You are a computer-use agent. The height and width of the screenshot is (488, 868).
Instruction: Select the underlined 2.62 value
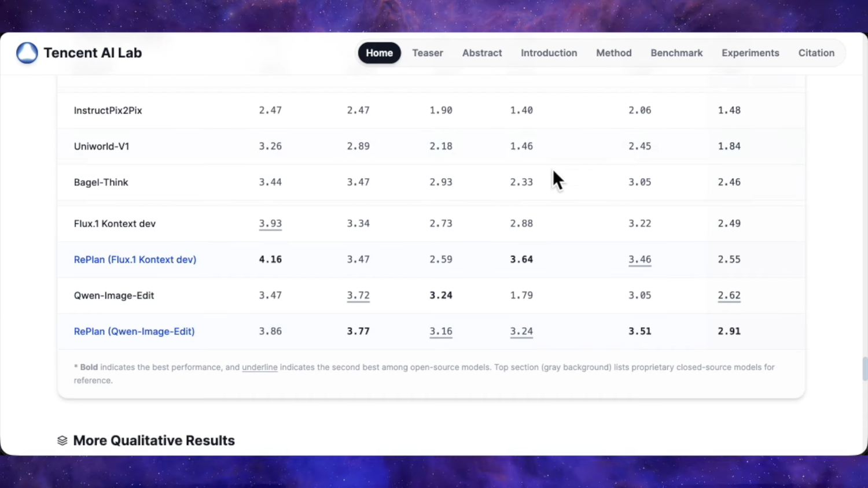pos(729,295)
